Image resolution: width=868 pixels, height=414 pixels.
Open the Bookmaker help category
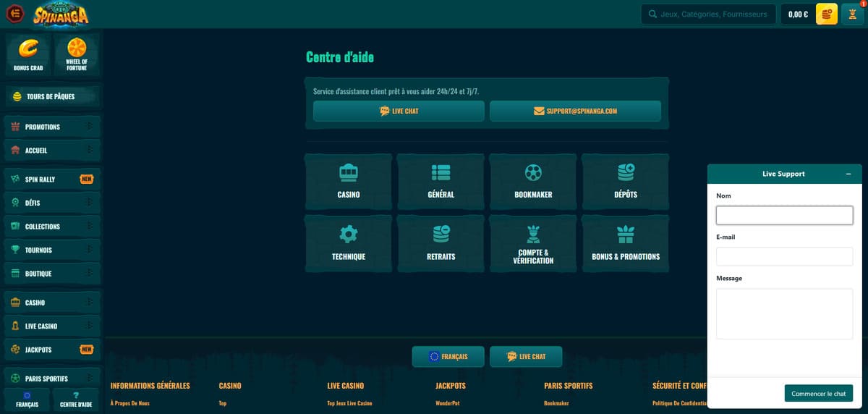pos(533,182)
